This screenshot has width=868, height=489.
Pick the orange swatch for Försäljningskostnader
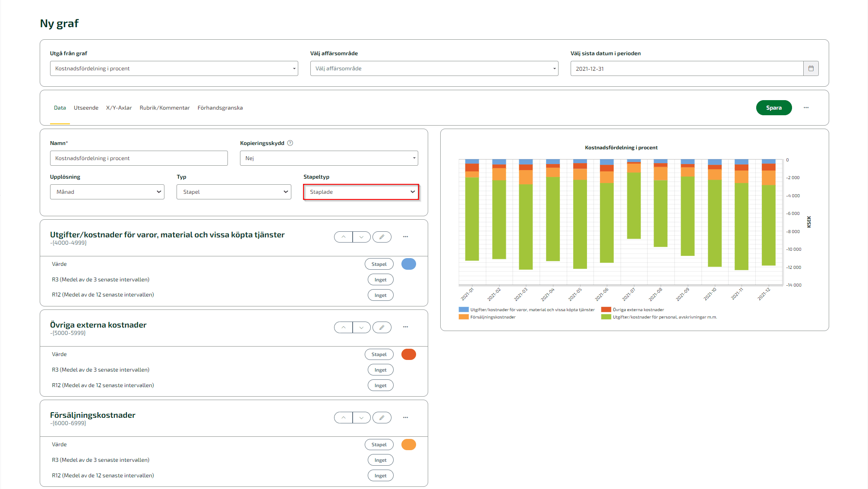tap(408, 445)
